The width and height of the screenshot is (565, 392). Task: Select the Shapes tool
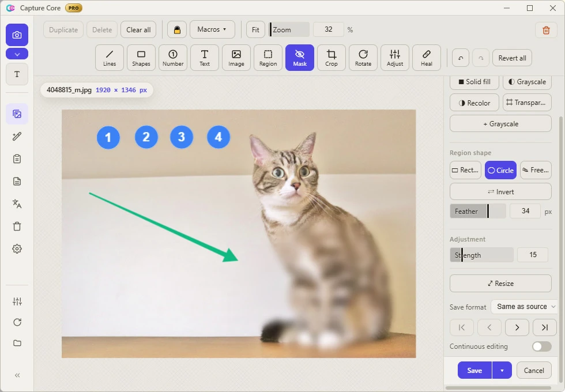141,58
